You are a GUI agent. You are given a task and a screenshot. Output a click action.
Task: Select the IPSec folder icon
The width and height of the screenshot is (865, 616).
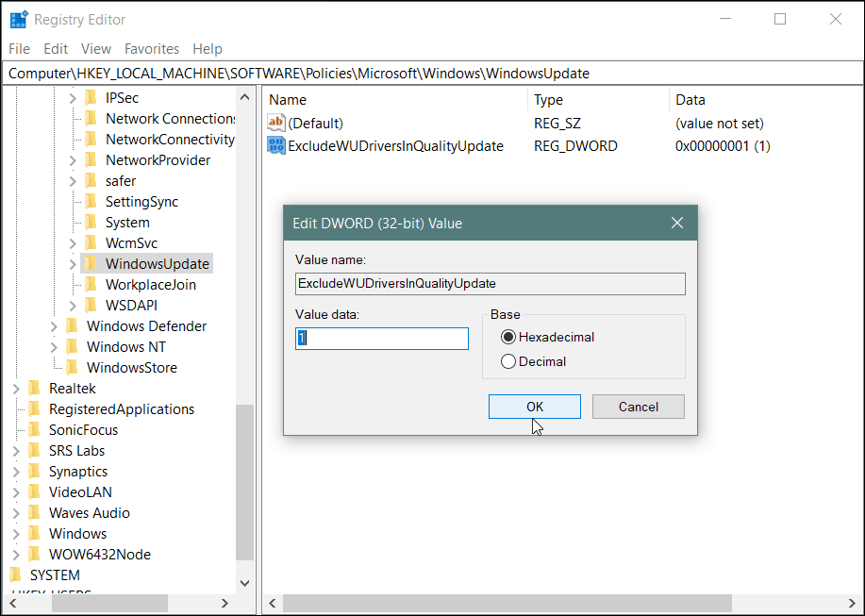pyautogui.click(x=91, y=97)
